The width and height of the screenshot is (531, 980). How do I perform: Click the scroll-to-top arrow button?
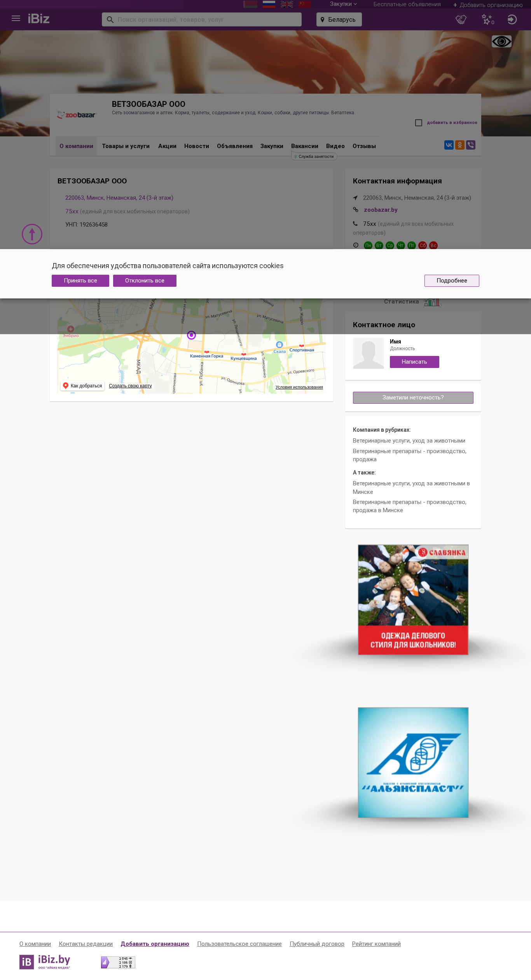(32, 234)
